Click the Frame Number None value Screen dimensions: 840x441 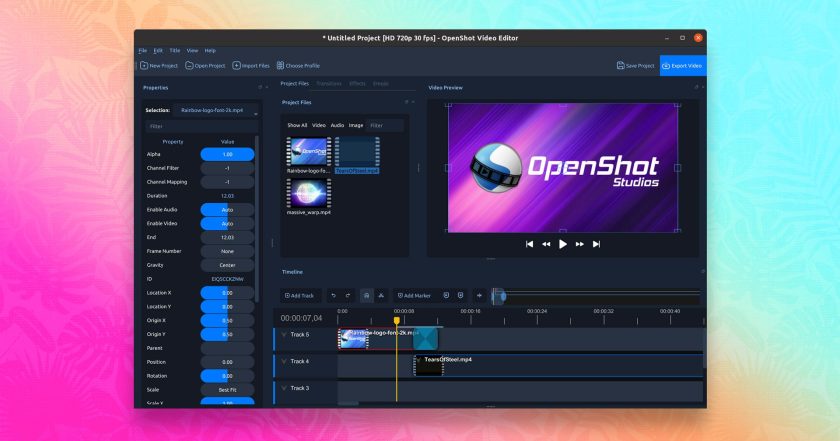(x=227, y=251)
